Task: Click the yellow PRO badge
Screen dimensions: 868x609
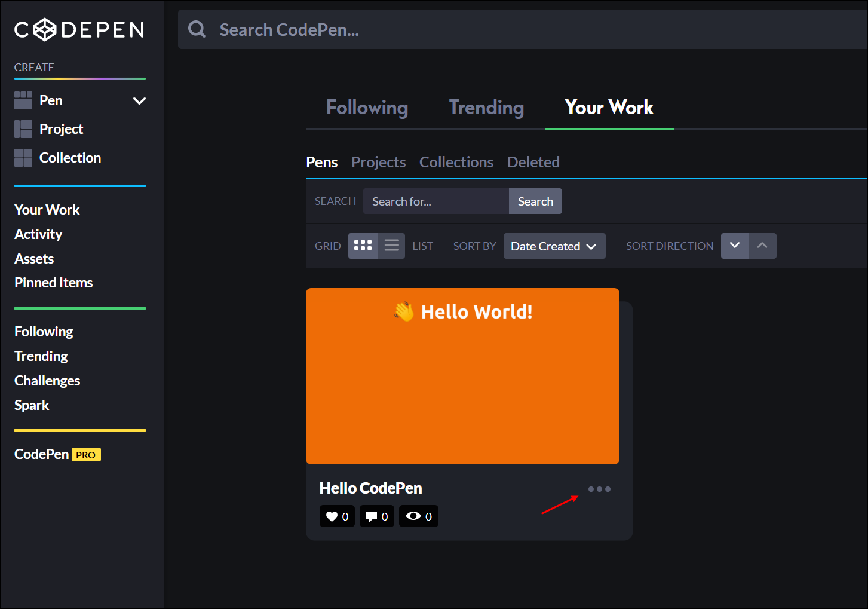Action: coord(86,455)
